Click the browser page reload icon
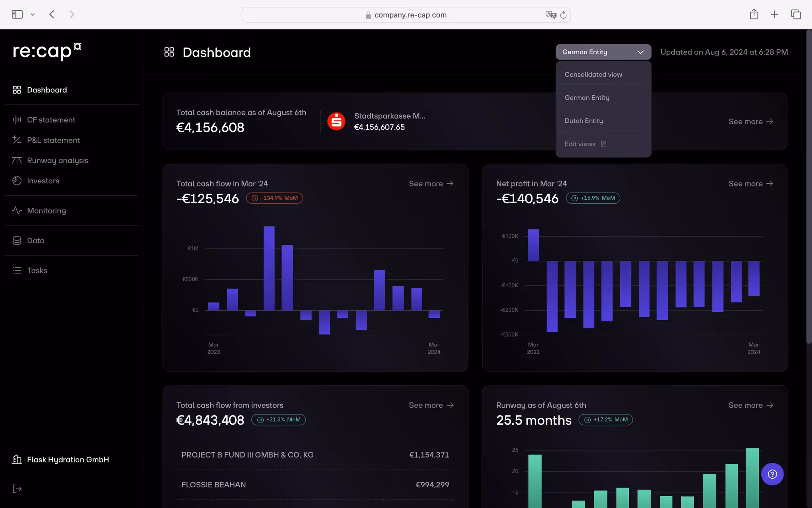 (x=563, y=15)
